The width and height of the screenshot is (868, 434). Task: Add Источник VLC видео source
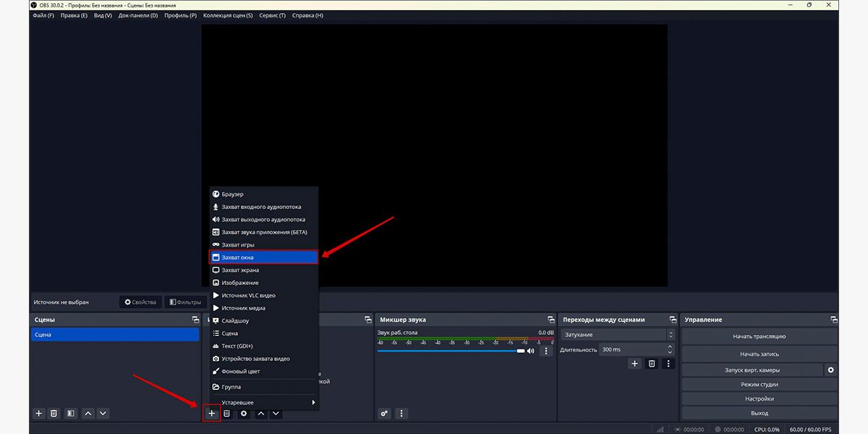point(264,295)
